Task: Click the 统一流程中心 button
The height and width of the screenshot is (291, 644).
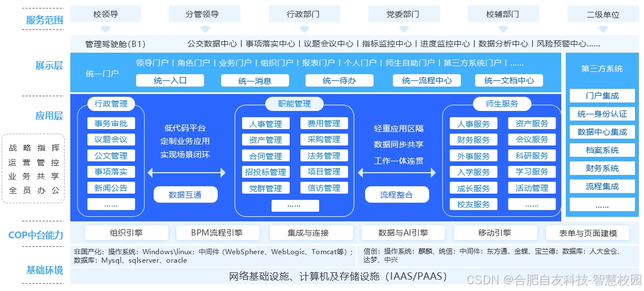Action: [x=427, y=80]
